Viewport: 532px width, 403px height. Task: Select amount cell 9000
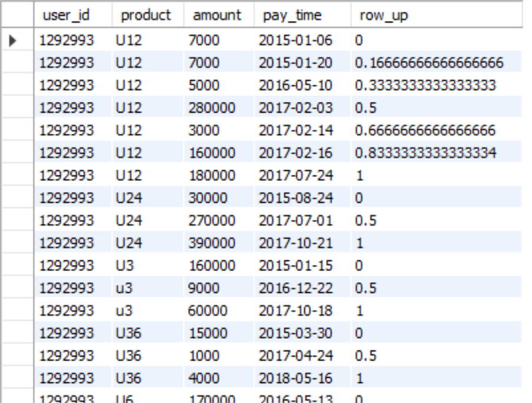coord(218,288)
